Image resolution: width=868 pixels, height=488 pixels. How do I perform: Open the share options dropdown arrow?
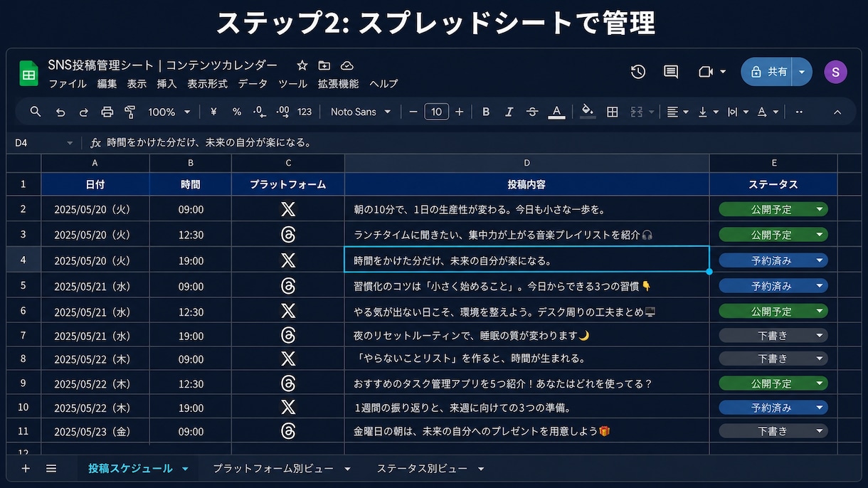point(803,72)
